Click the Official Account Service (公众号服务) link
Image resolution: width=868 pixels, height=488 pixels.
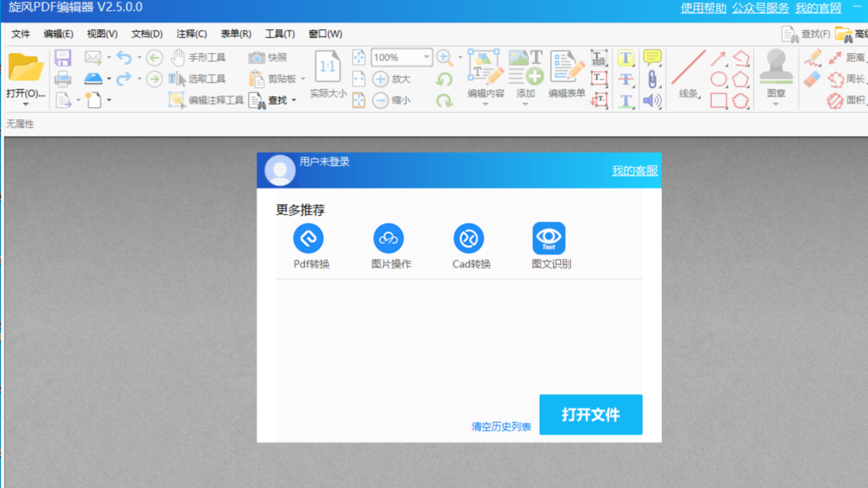point(761,8)
